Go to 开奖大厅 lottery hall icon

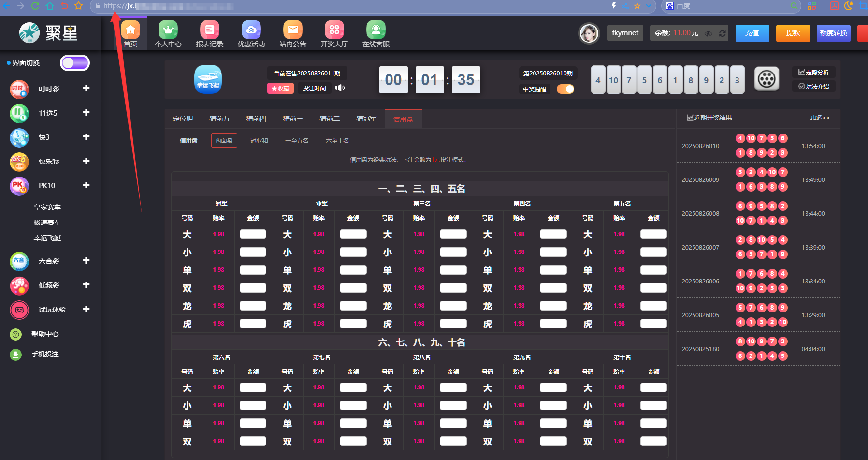[334, 30]
